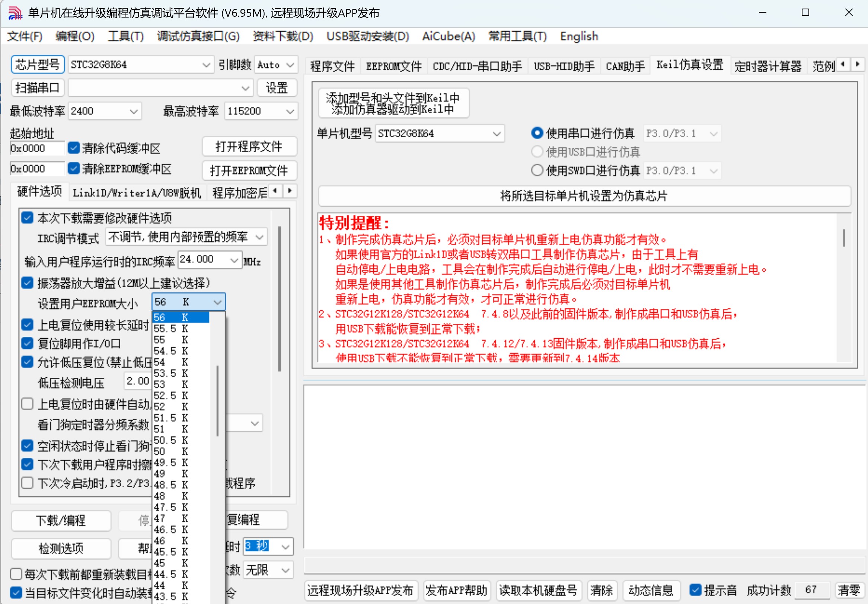The image size is (868, 604).
Task: Click 芯片型号 button
Action: pos(38,64)
